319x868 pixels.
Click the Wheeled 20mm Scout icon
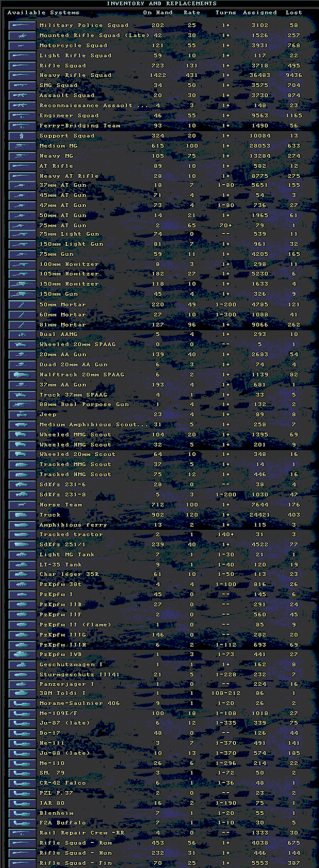point(22,454)
